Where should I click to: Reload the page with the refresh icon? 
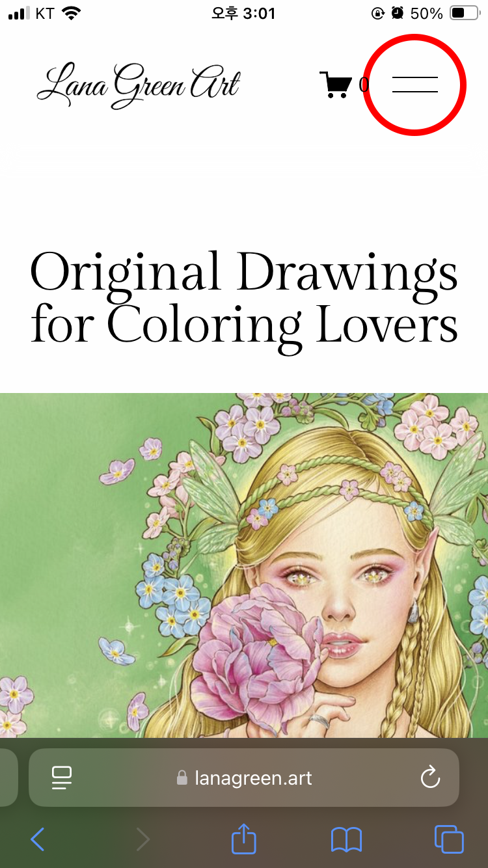click(430, 777)
